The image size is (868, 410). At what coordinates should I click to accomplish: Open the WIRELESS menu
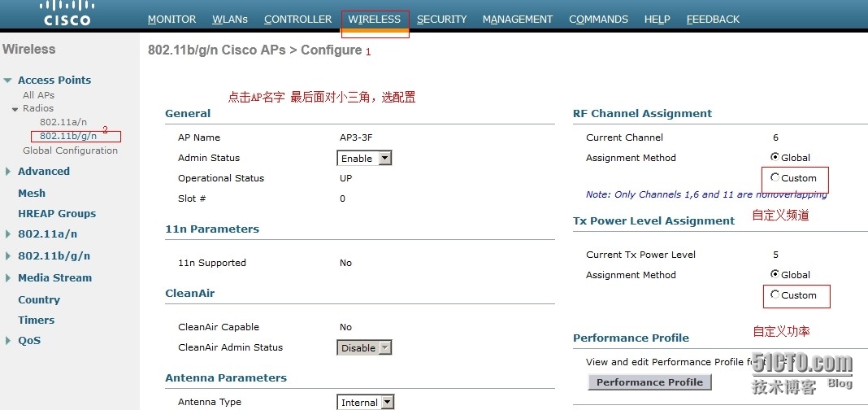point(374,20)
